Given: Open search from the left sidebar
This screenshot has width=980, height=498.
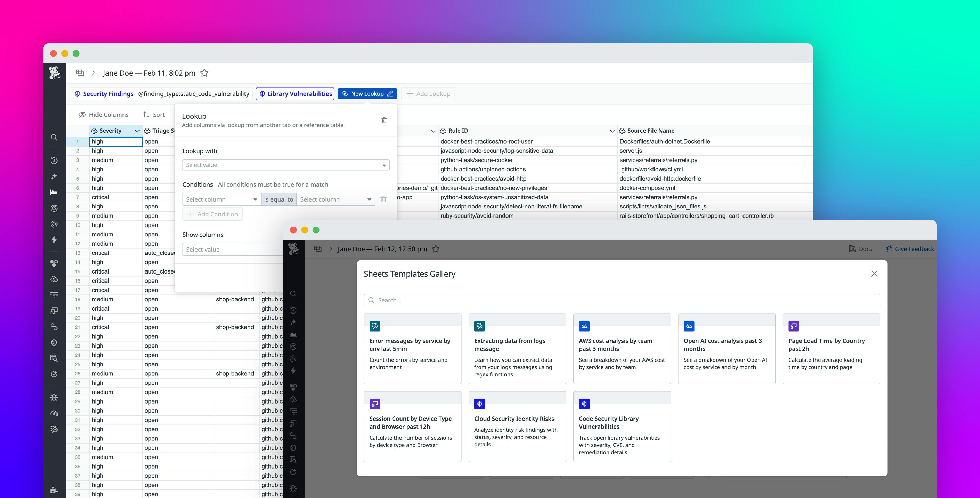Looking at the screenshot, I should 54,137.
